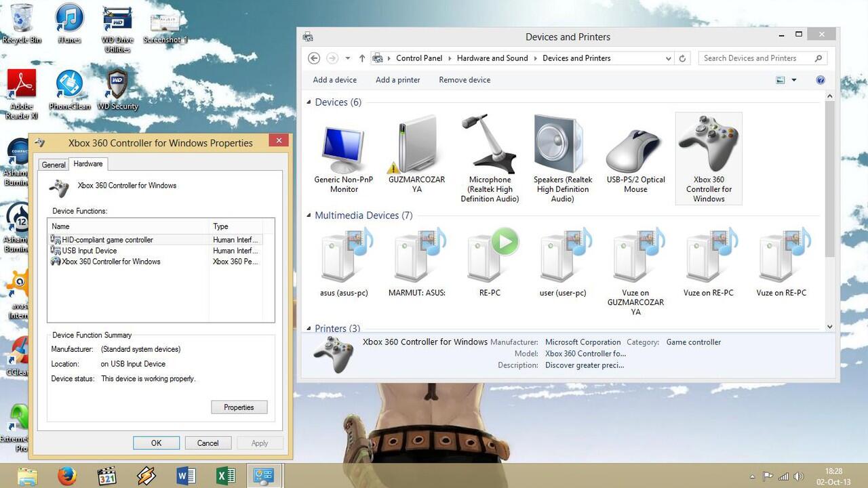Switch to the Hardware tab

pos(88,163)
